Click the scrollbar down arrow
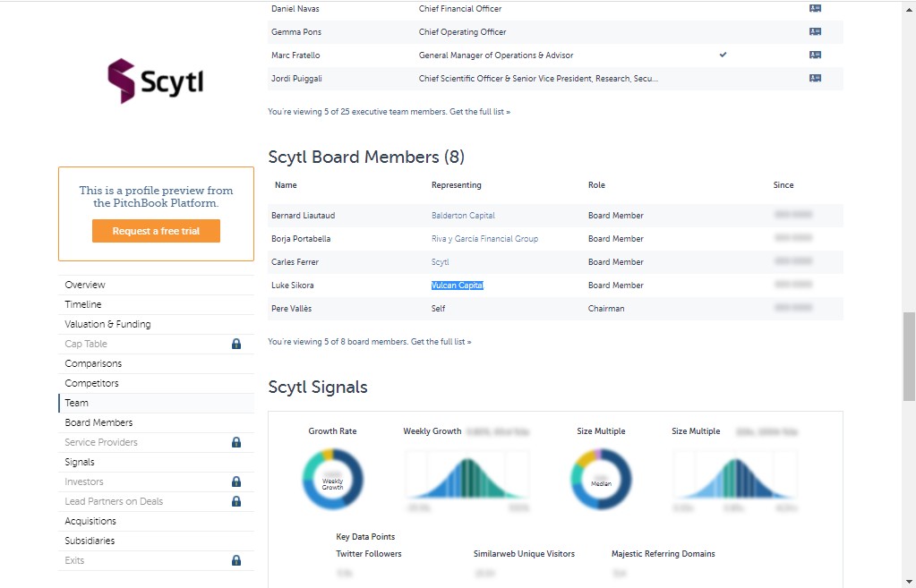916x588 pixels. 909,582
